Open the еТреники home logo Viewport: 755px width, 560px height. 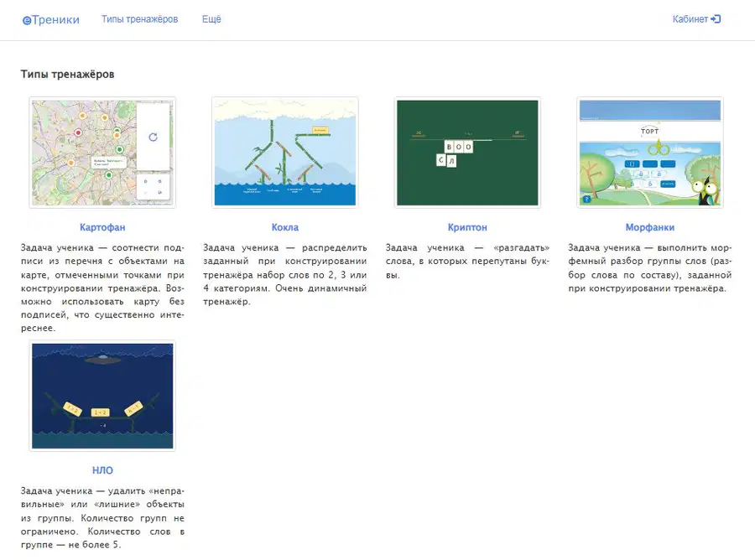[x=51, y=20]
